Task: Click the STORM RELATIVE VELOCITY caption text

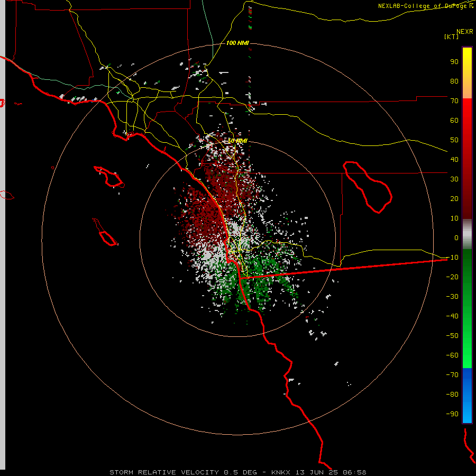Action: 164,472
